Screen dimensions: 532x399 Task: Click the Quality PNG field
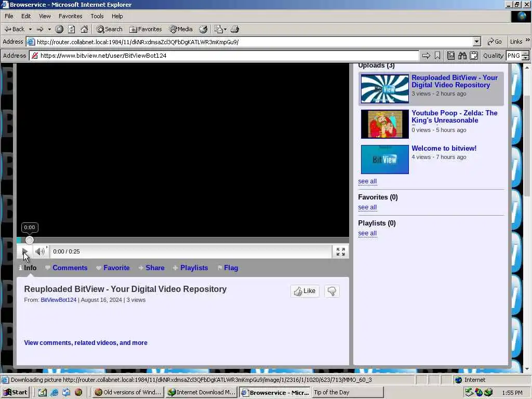(514, 56)
